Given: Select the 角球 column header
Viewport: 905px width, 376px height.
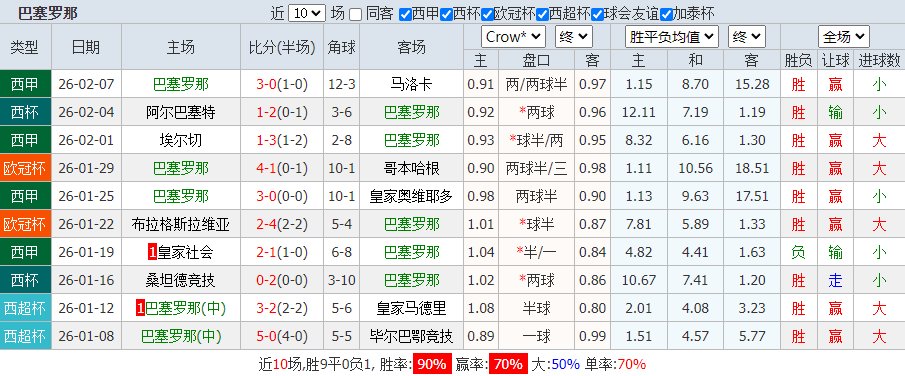Looking at the screenshot, I should [x=342, y=47].
